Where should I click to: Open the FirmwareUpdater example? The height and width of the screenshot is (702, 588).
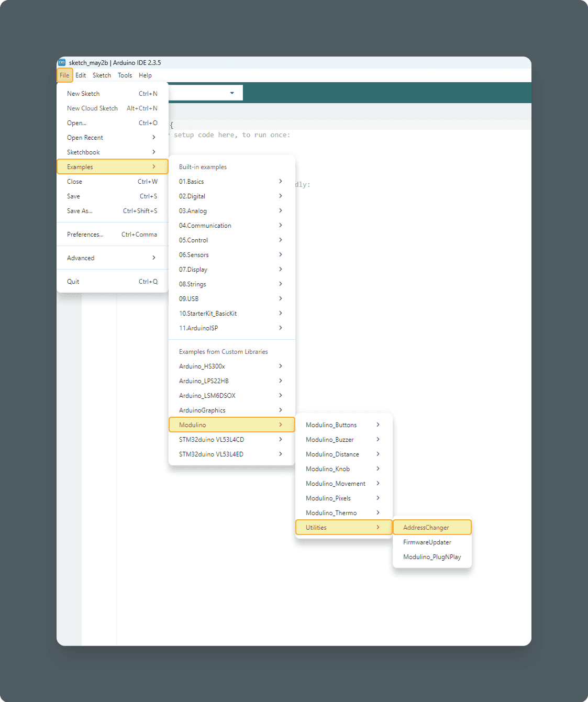[427, 542]
